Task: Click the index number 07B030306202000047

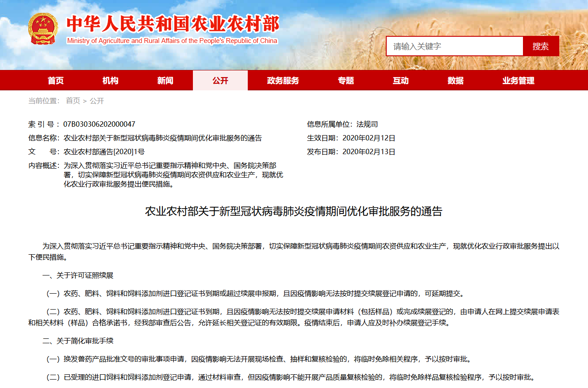Action: (99, 124)
